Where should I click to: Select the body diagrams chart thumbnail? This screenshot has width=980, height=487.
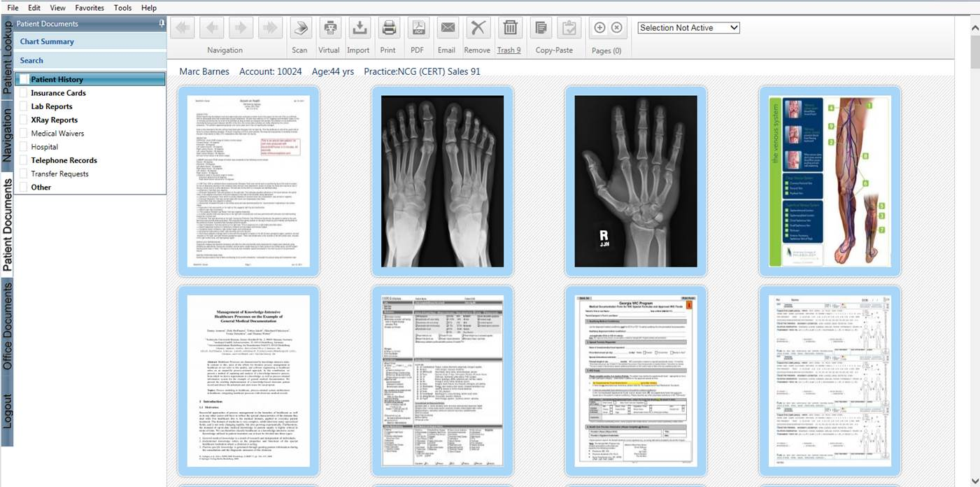coord(830,381)
